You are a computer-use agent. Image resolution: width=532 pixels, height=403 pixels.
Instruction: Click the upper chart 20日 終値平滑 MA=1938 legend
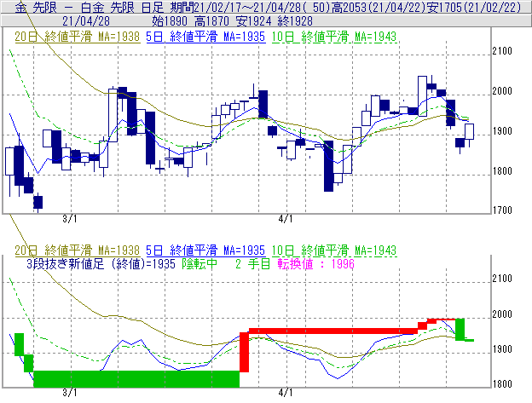coord(78,37)
